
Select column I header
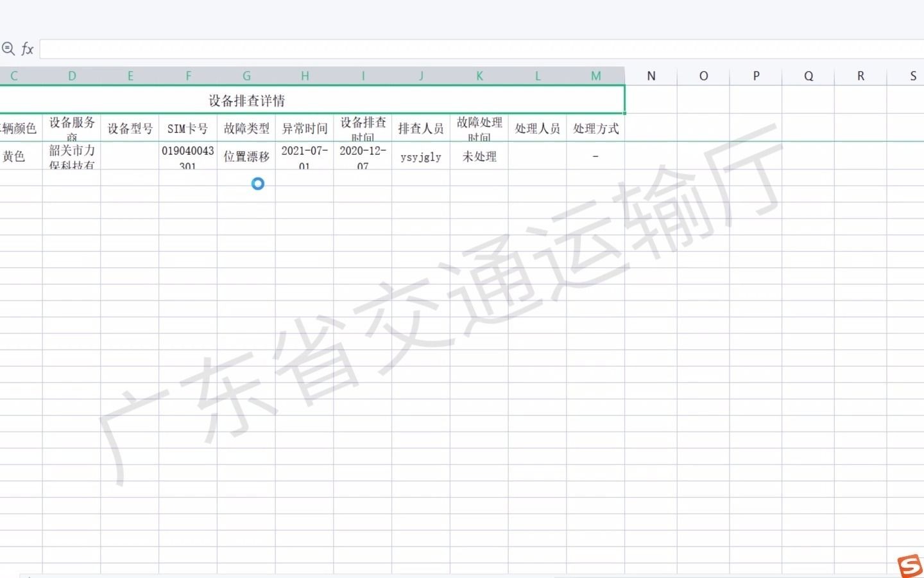363,76
